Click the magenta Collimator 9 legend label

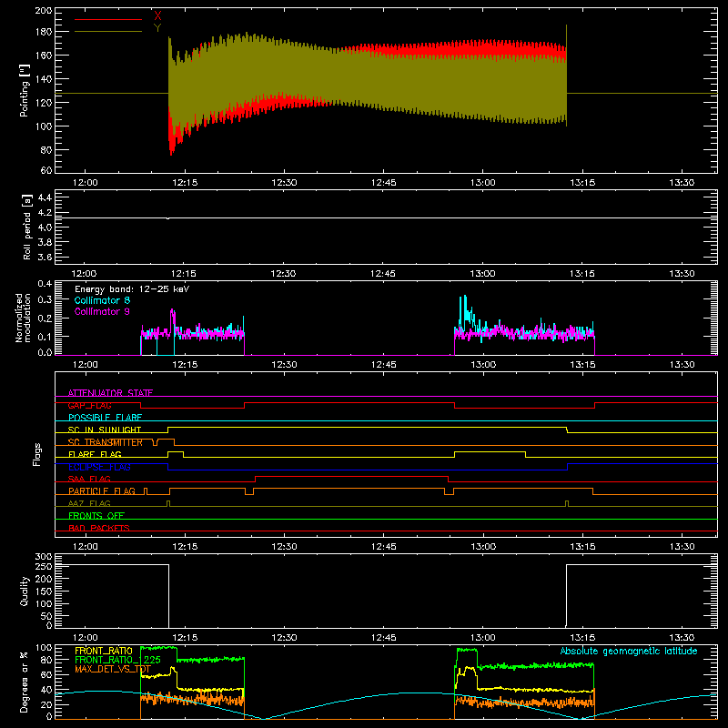[x=102, y=311]
